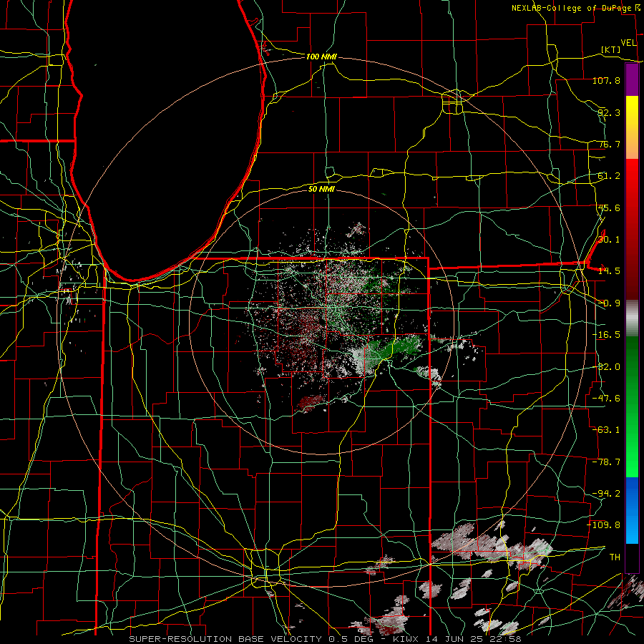This screenshot has width=644, height=644.
Task: Pick the purple segment of the velocity color bar
Action: (x=632, y=80)
